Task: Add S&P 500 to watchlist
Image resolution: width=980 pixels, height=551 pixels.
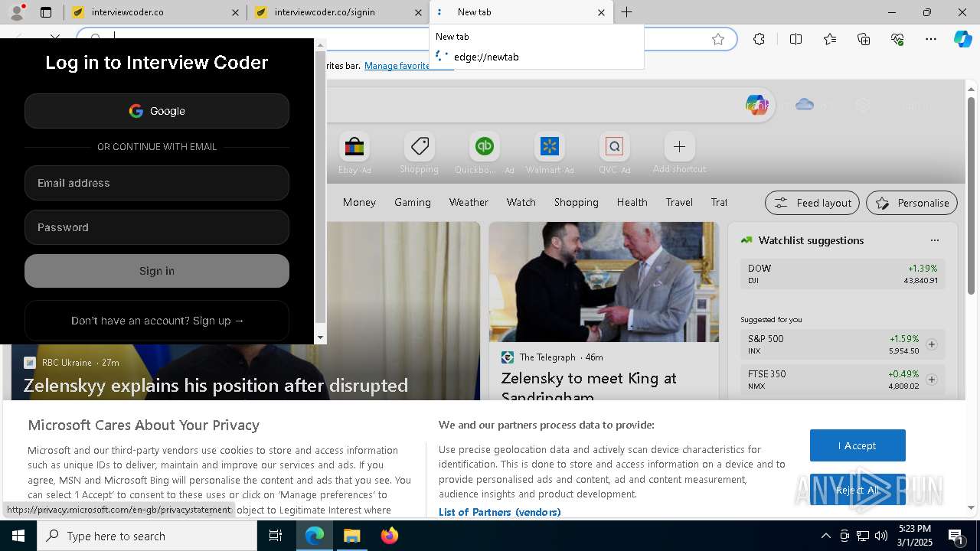Action: tap(932, 344)
